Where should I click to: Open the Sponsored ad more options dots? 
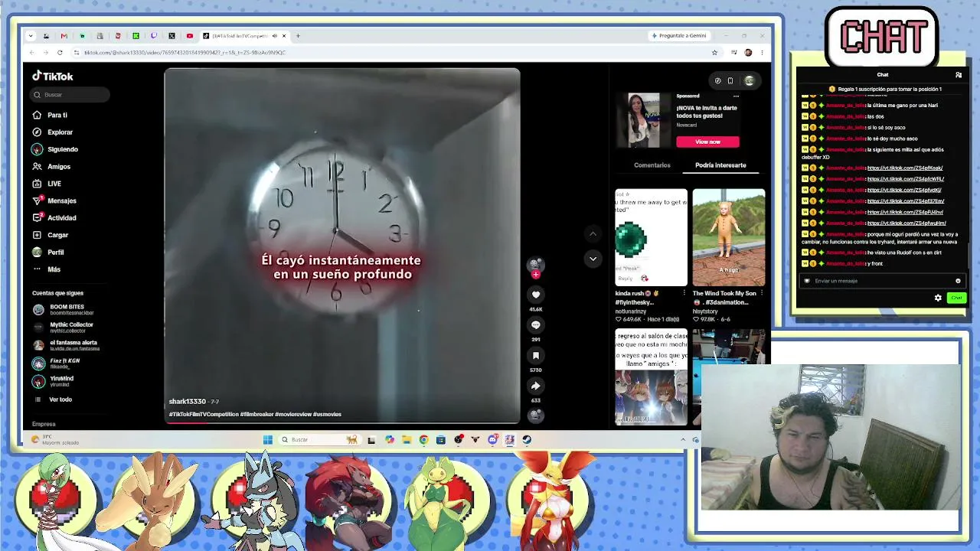click(x=736, y=96)
